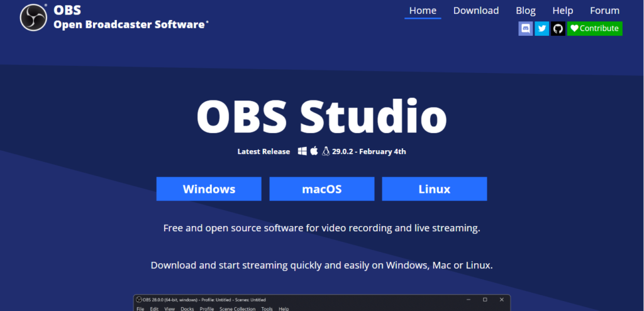Screen dimensions: 644x311
Task: Open the Blog nav item
Action: point(526,11)
